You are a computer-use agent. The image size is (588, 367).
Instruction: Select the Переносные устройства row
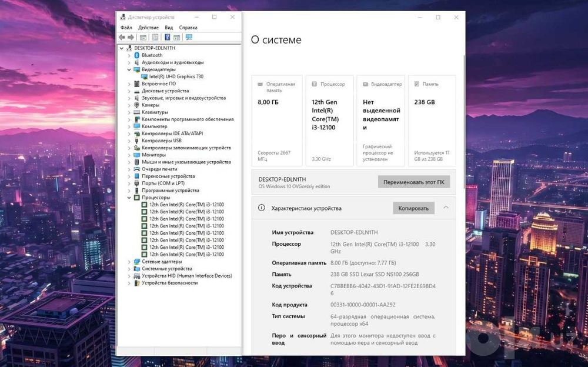click(168, 176)
